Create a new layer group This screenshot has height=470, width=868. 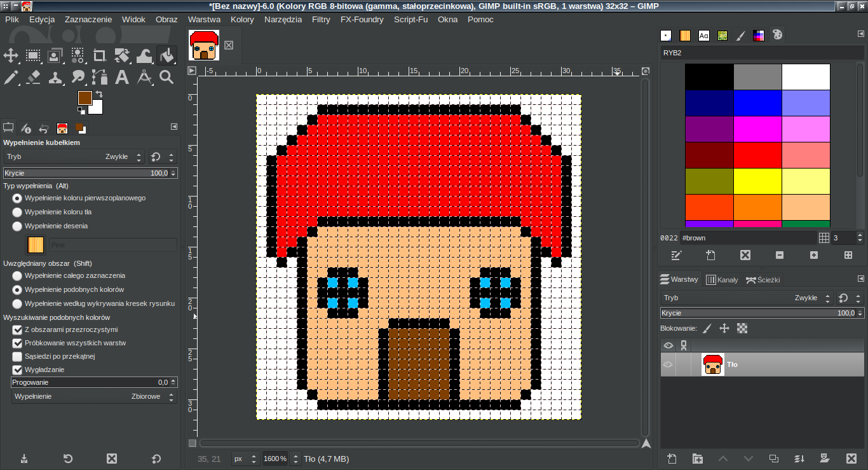coord(698,459)
